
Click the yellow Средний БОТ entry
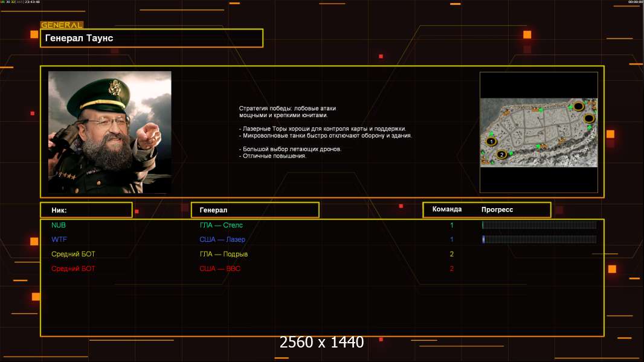pos(73,254)
